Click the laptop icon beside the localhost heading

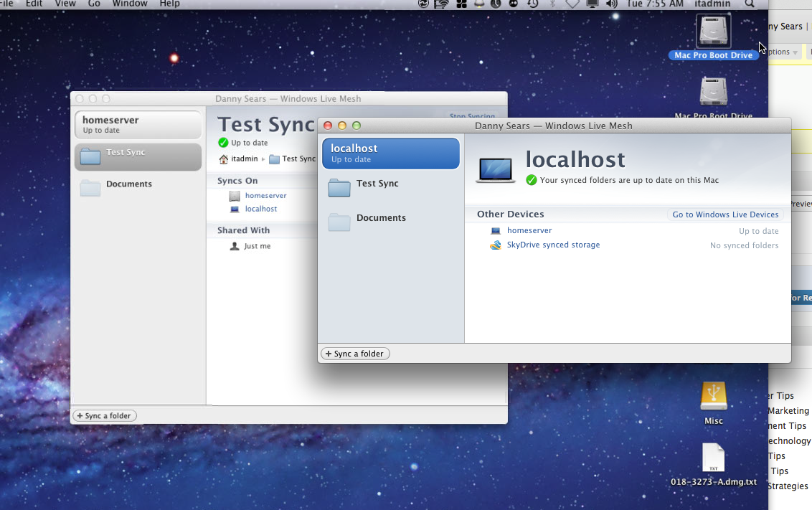coord(496,169)
